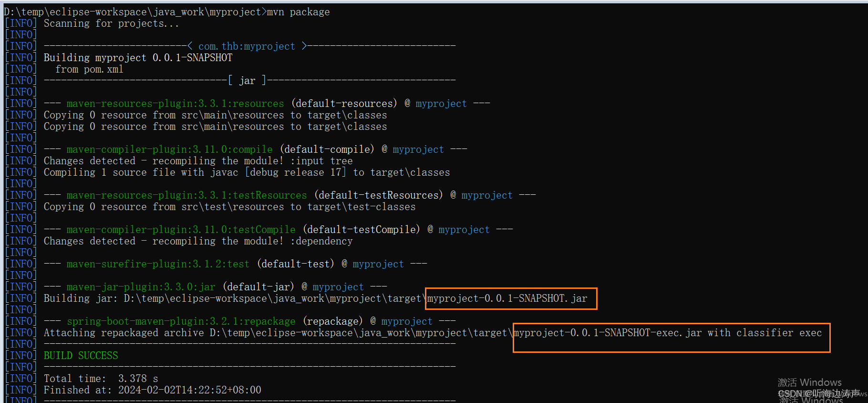Click the 'com.thb:myproject' header text

click(247, 46)
